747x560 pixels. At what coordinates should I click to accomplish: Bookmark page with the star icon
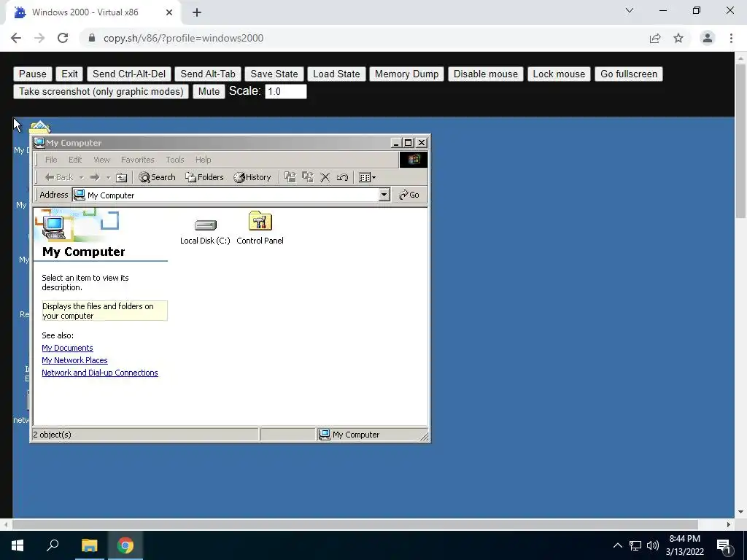tap(678, 38)
